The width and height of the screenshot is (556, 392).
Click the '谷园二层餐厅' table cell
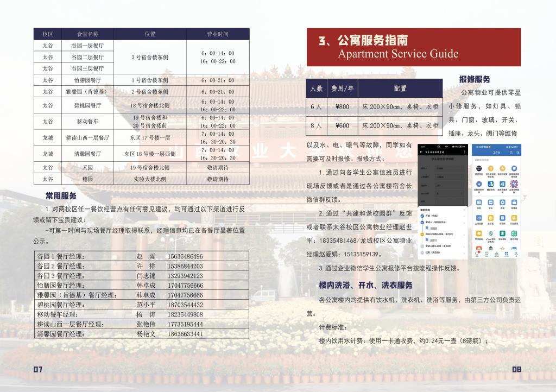coord(87,57)
